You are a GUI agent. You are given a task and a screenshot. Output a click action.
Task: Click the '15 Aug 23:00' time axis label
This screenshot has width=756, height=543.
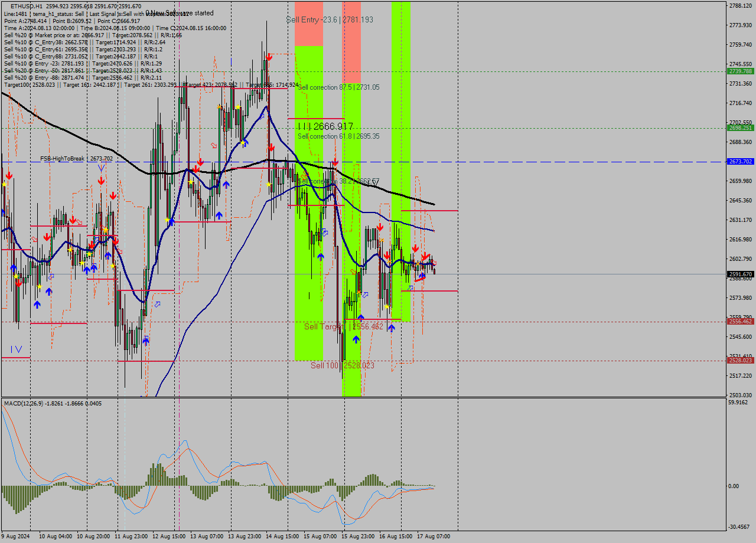tap(358, 537)
